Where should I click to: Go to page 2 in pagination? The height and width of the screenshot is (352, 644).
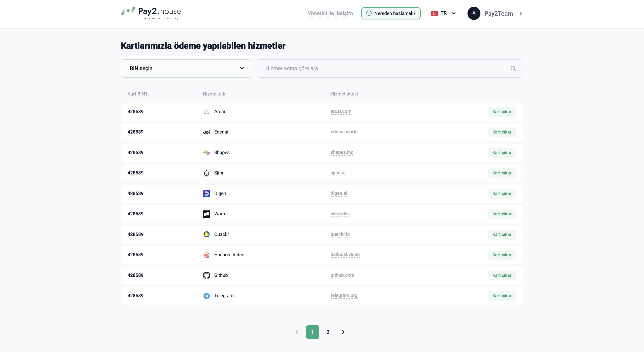coord(328,332)
